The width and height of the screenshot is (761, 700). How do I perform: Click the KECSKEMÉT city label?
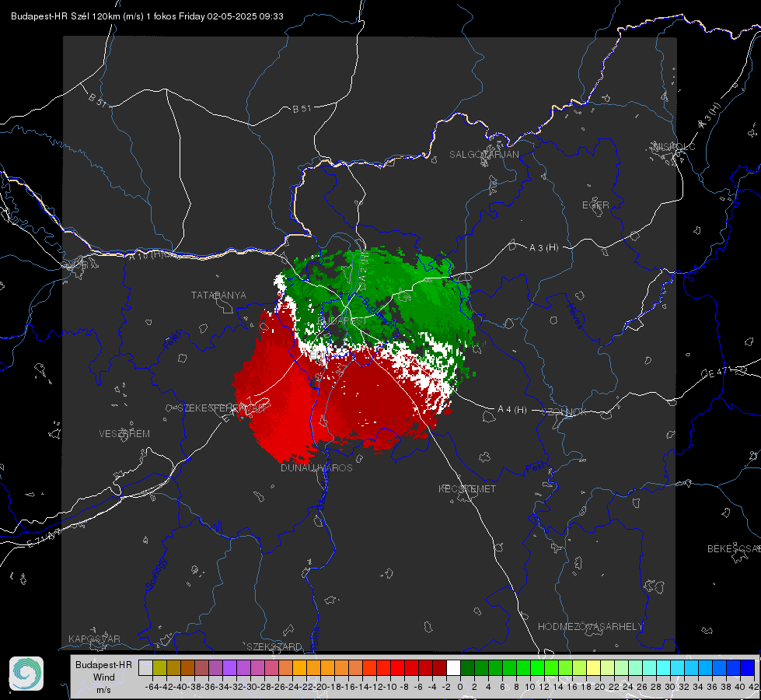(x=467, y=489)
